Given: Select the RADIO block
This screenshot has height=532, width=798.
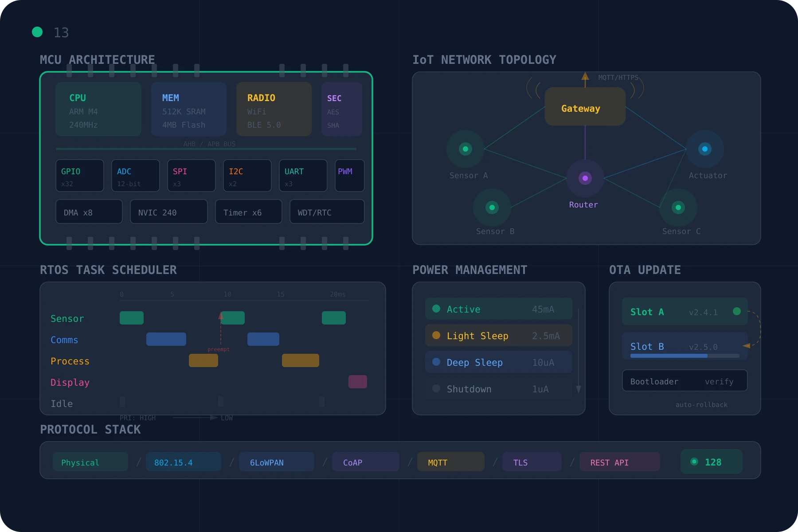Looking at the screenshot, I should coord(274,109).
